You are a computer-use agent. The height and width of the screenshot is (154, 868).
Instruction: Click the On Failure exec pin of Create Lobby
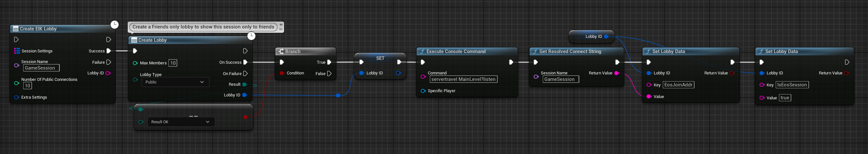[x=245, y=74]
